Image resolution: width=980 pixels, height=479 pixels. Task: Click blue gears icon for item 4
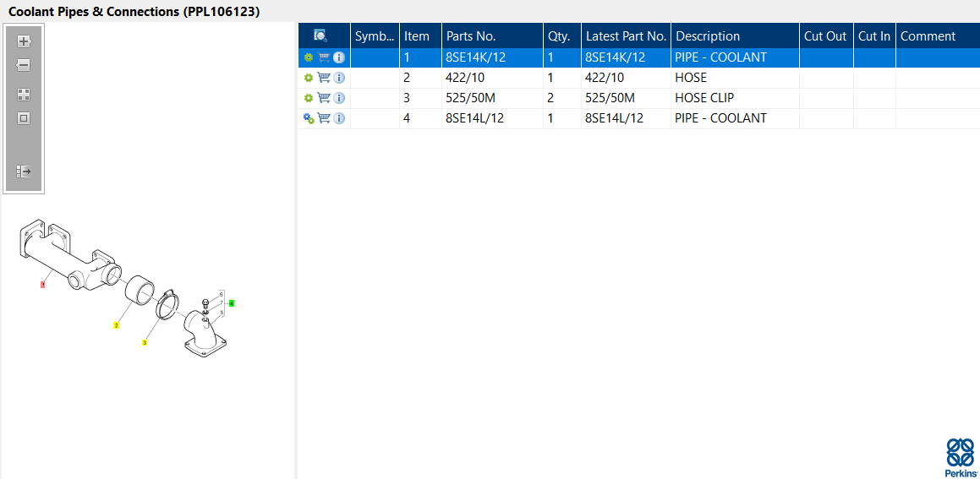click(309, 118)
